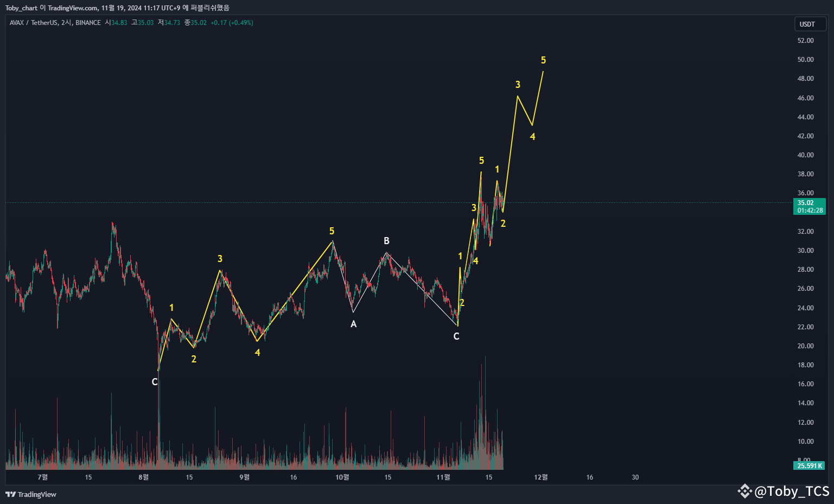Toggle the USDT currency unit display
This screenshot has width=834, height=504.
pos(810,24)
